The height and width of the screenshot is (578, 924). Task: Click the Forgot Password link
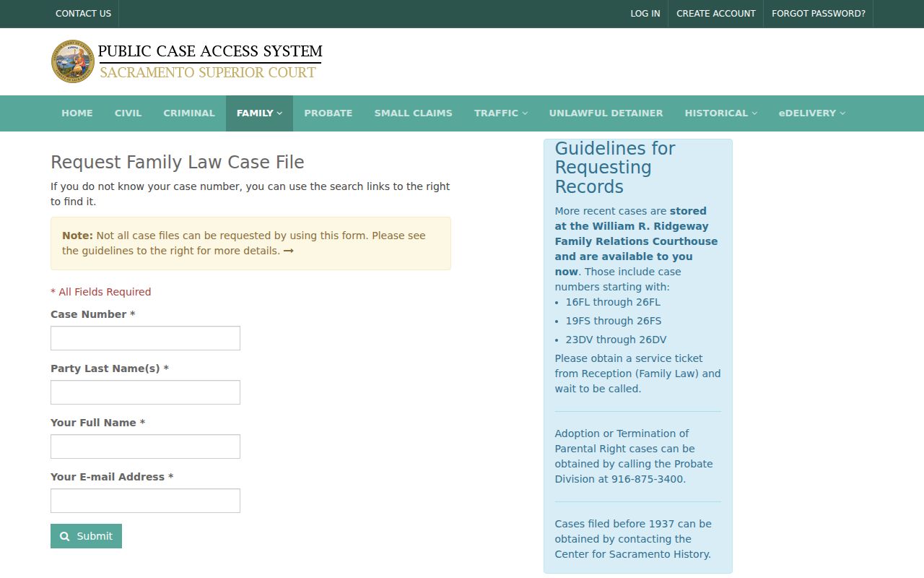(x=819, y=14)
